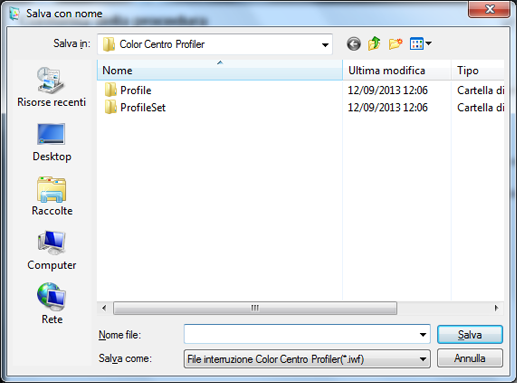
Task: Go to the Desktop location
Action: click(52, 142)
